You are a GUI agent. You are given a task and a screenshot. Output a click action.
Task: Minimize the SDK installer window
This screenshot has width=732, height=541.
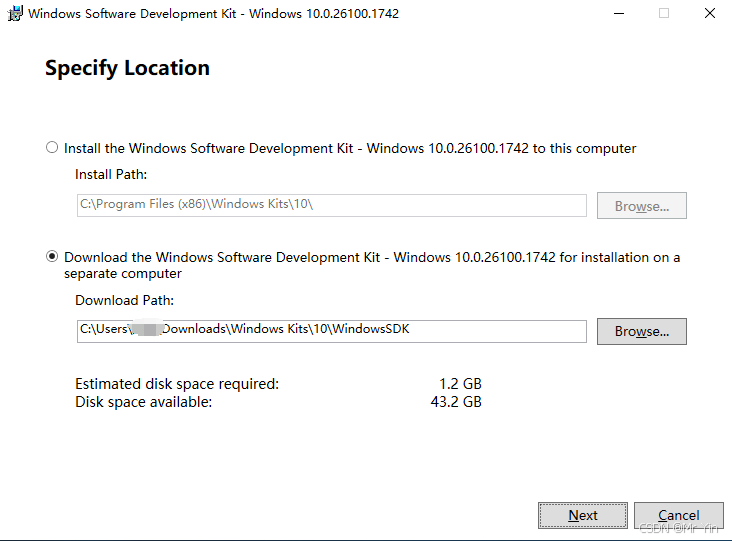(619, 14)
